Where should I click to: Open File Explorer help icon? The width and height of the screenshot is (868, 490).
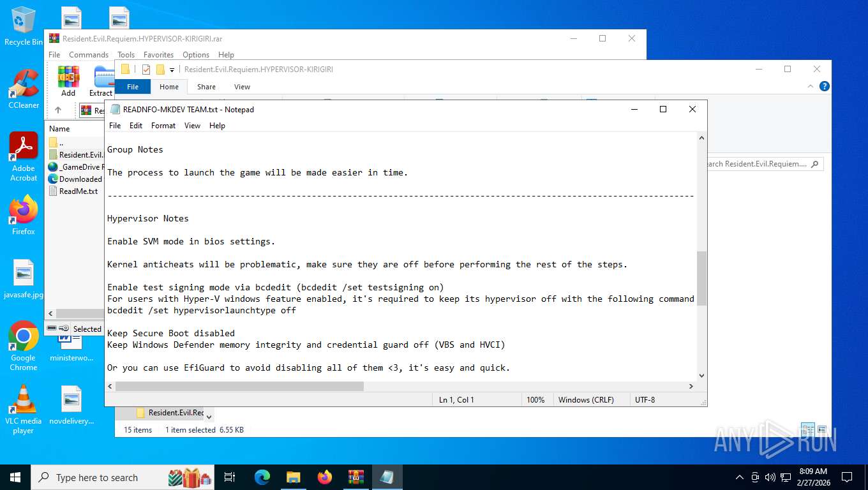tap(824, 86)
